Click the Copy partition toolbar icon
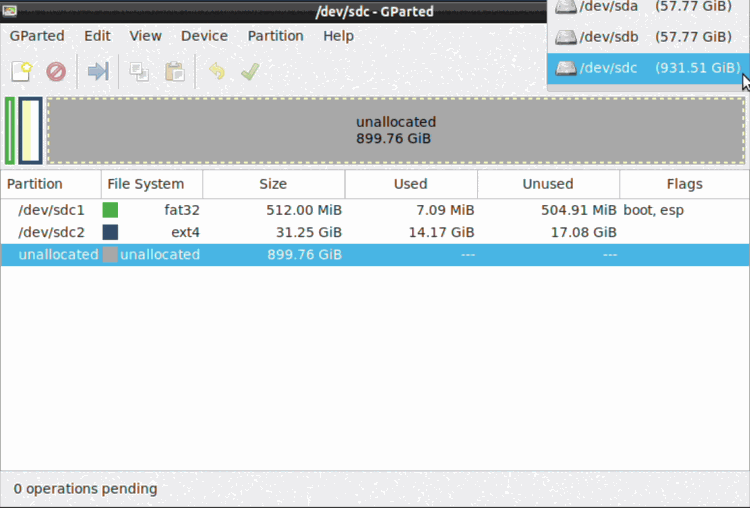Image resolution: width=750 pixels, height=508 pixels. 139,72
